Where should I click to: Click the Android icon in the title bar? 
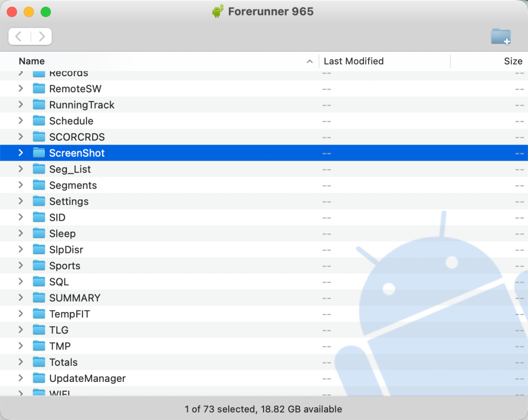click(x=218, y=11)
